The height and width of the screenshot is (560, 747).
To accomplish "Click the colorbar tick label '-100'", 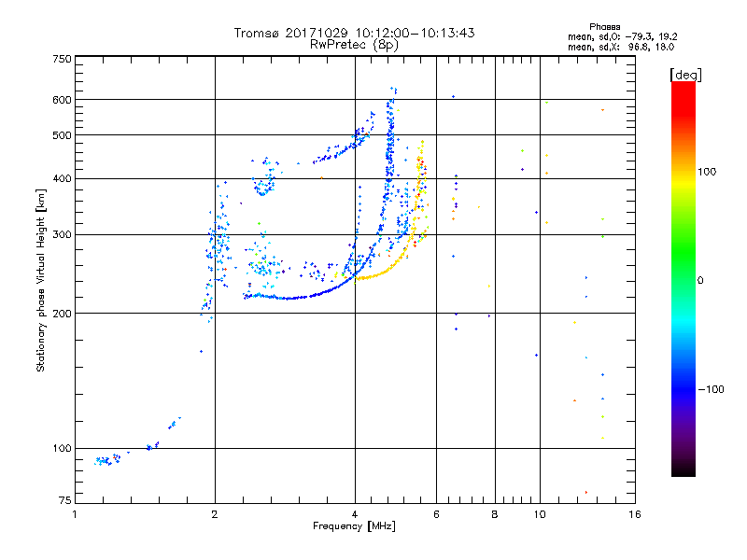I will click(711, 389).
